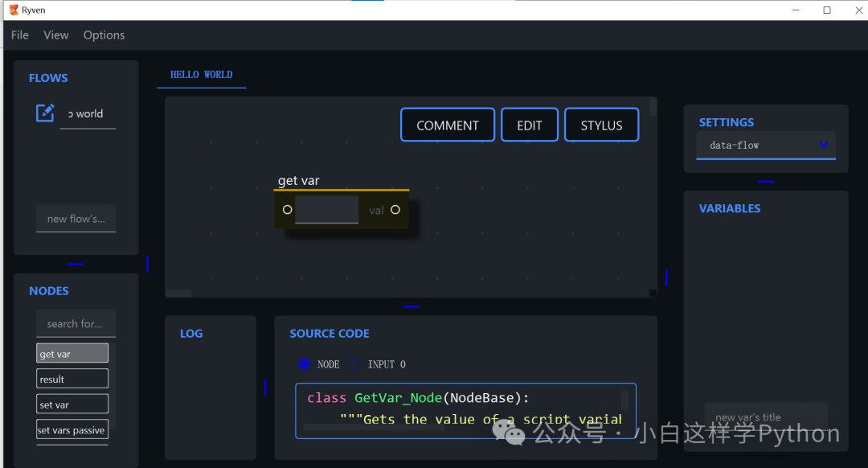This screenshot has width=868, height=468.
Task: Click the COMMENT button
Action: pyautogui.click(x=448, y=125)
